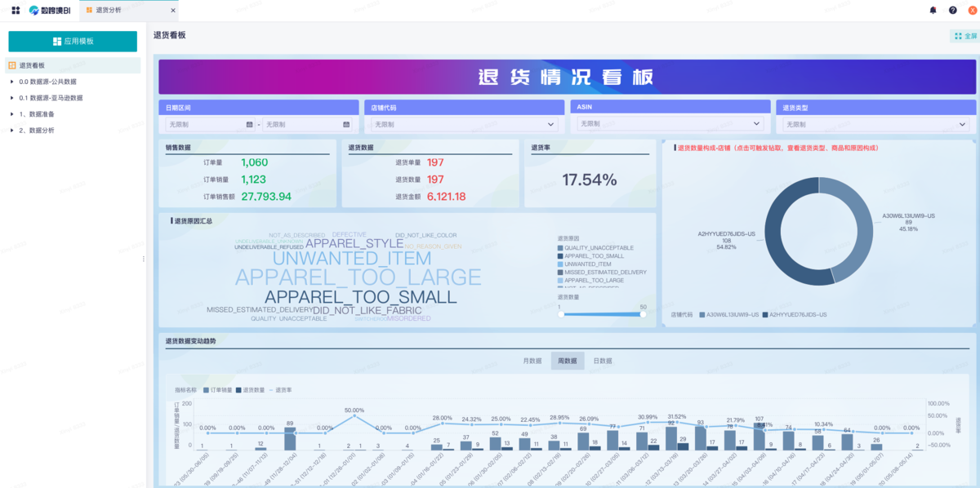
Task: Click the 退货金额 6,121.18 value
Action: [x=447, y=197]
